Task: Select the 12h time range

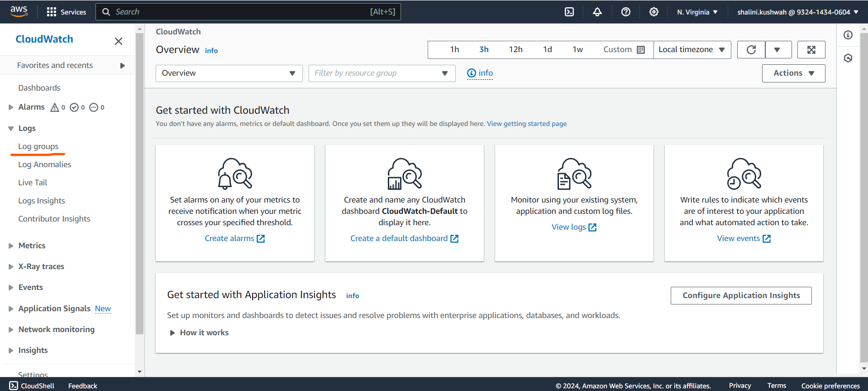Action: pyautogui.click(x=515, y=50)
